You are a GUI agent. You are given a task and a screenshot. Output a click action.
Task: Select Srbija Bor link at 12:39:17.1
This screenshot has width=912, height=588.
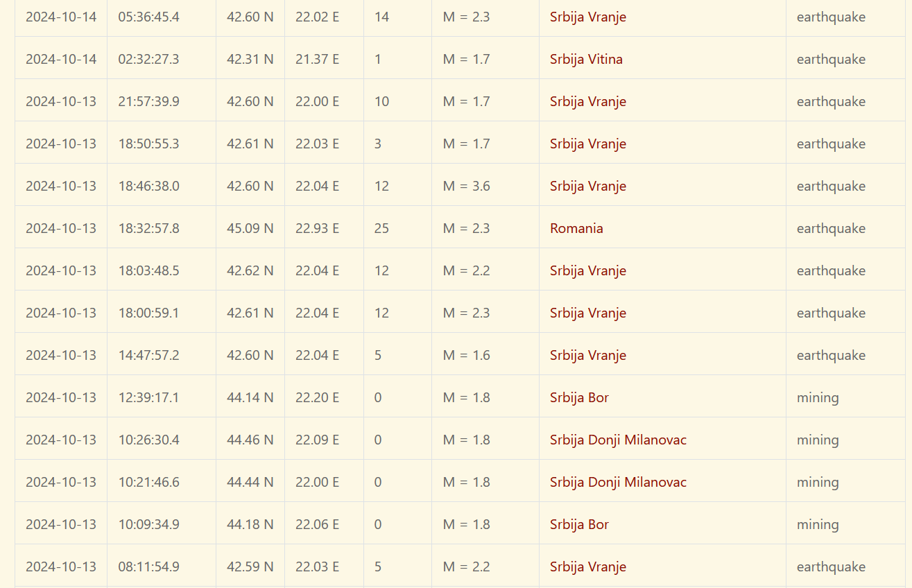[x=579, y=397]
